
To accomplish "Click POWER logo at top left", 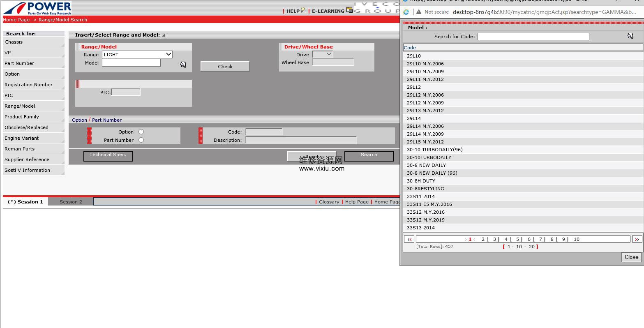I will [37, 8].
